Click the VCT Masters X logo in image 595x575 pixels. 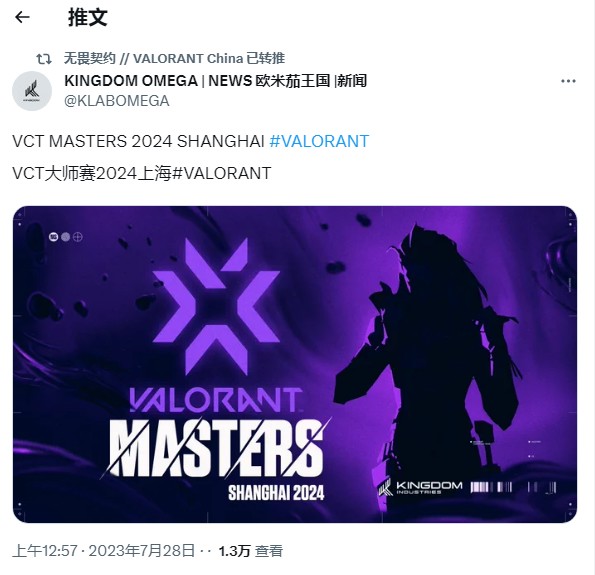[217, 306]
